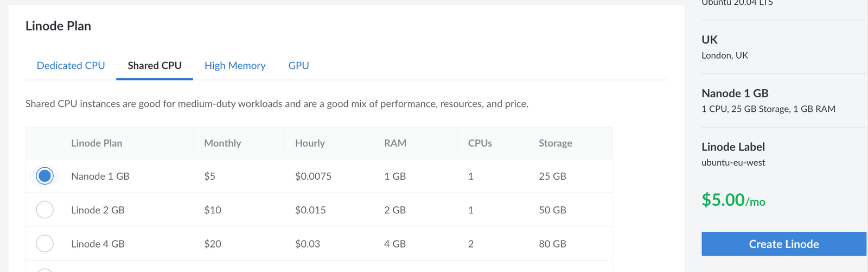The height and width of the screenshot is (272, 868).
Task: Click the $10 monthly price cell
Action: pyautogui.click(x=213, y=210)
